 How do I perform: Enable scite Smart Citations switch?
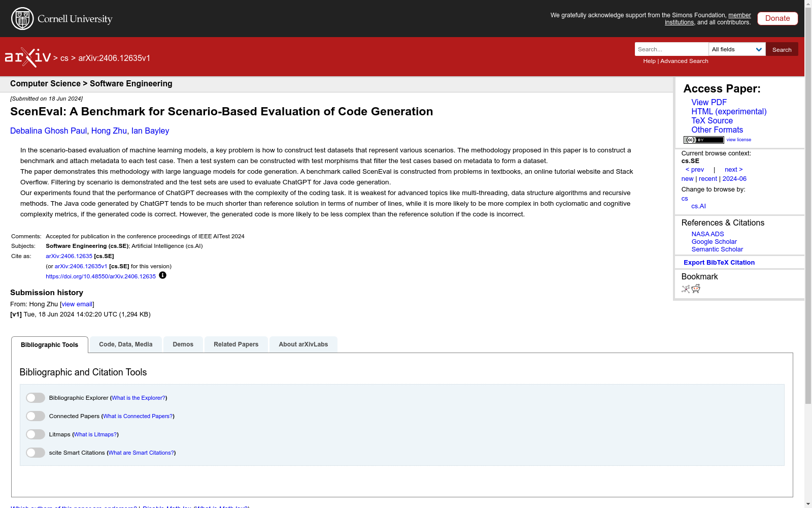click(x=36, y=453)
